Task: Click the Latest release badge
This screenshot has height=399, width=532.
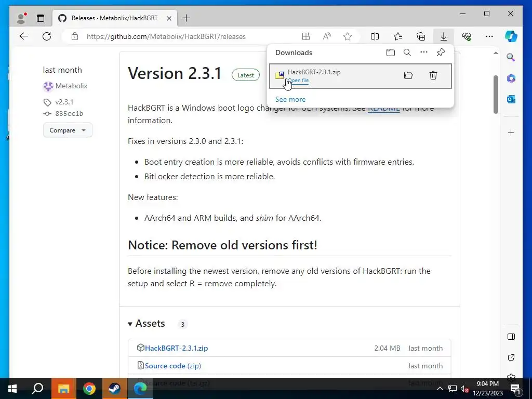Action: 246,75
